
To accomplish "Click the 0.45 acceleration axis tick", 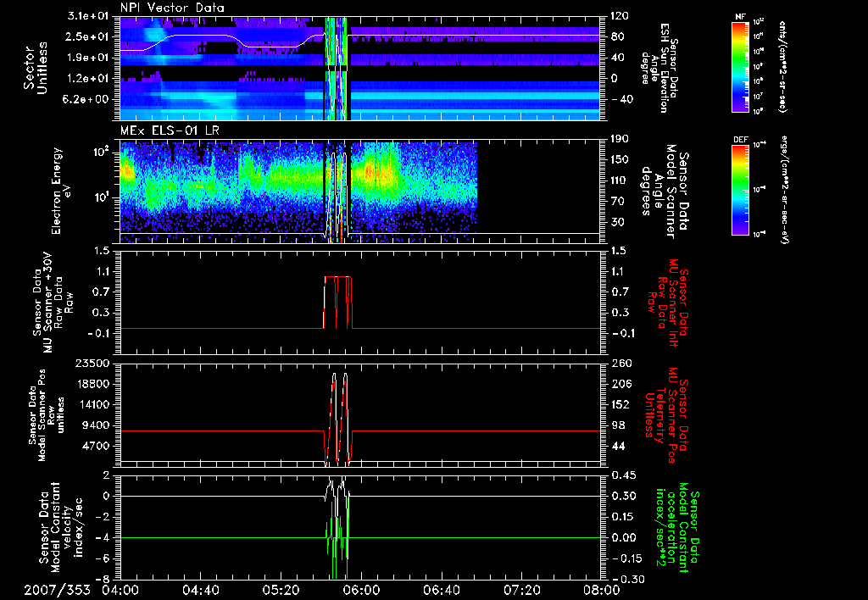I will 623,475.
